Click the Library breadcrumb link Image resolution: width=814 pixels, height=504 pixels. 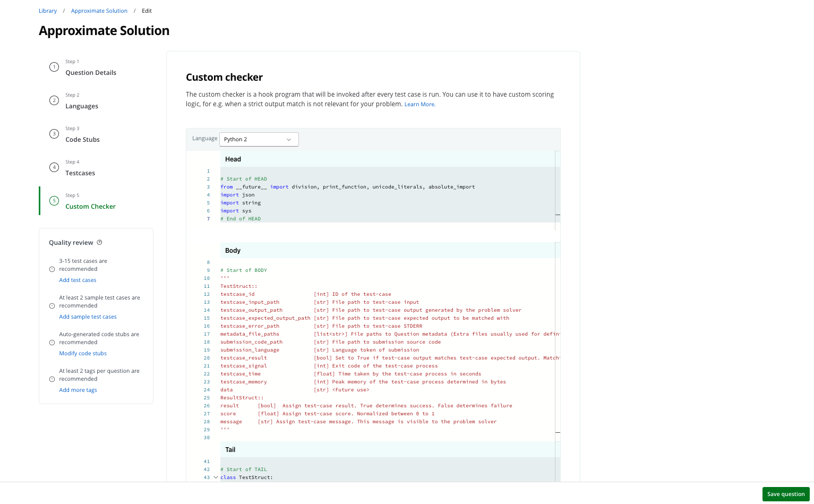click(48, 11)
